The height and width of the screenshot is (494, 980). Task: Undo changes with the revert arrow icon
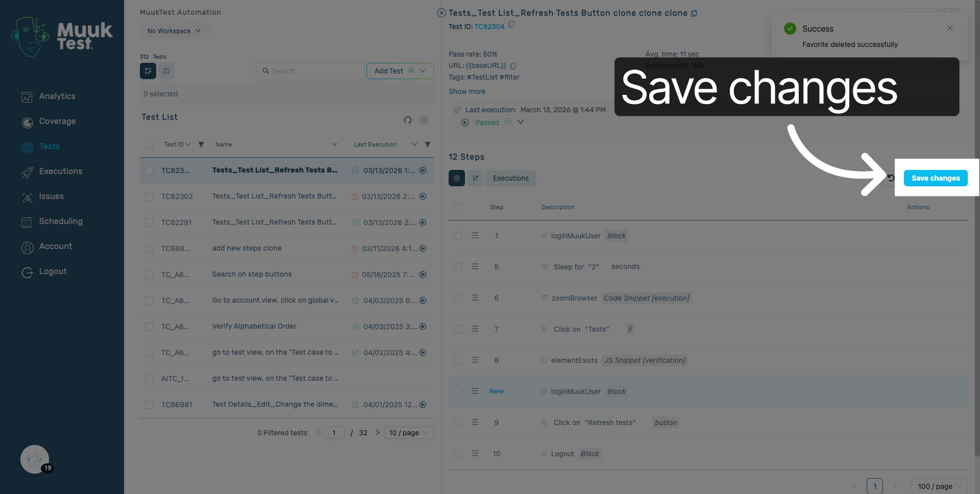tap(891, 178)
